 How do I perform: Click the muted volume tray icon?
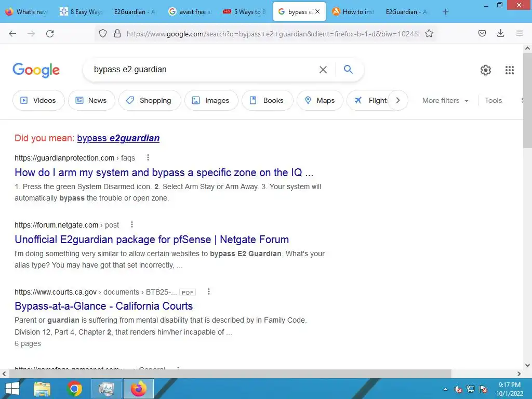(458, 389)
